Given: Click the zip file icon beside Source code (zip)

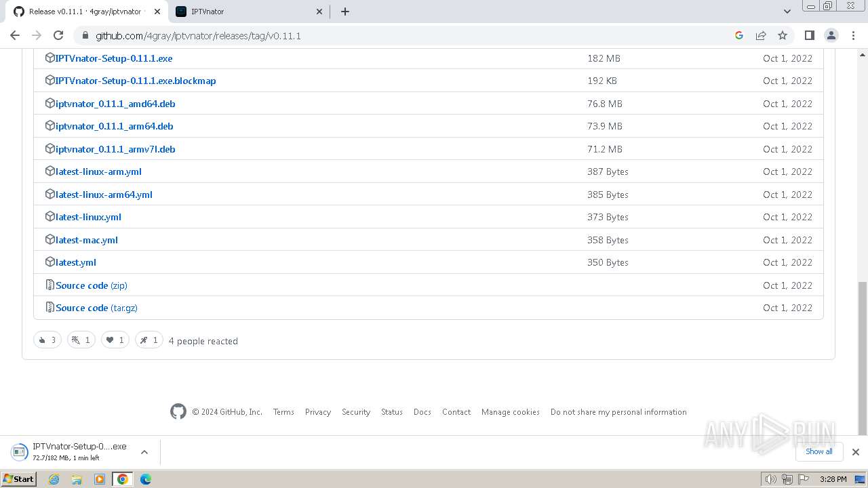Looking at the screenshot, I should click(50, 285).
